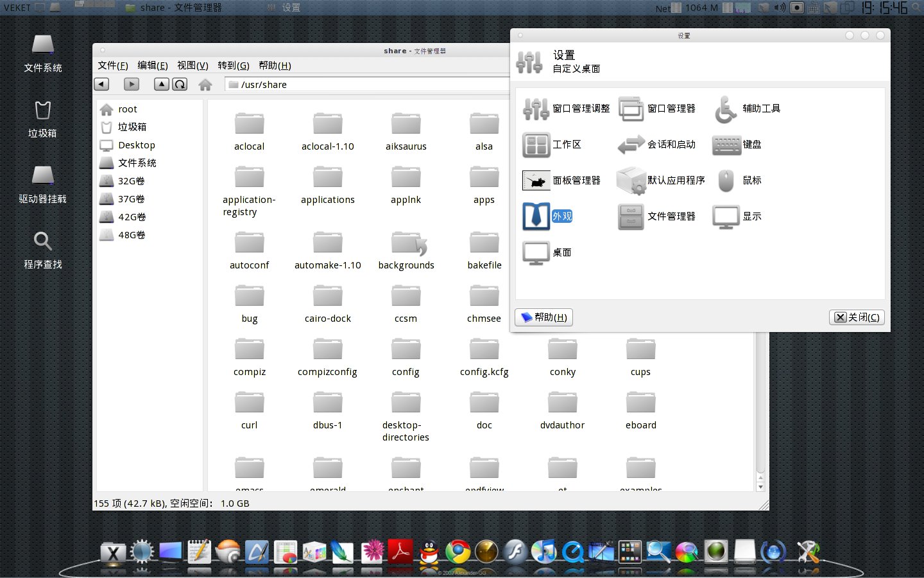Open the music player dock icon

pyautogui.click(x=544, y=551)
